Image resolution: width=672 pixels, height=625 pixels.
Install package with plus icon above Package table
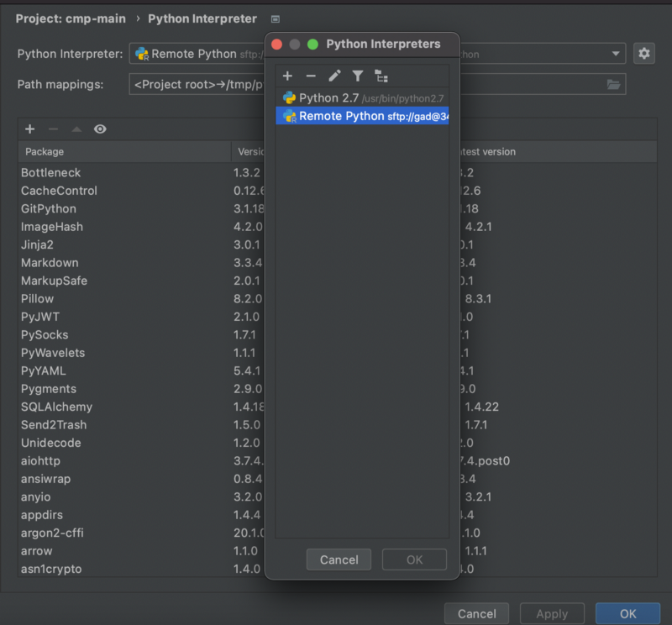[x=29, y=129]
